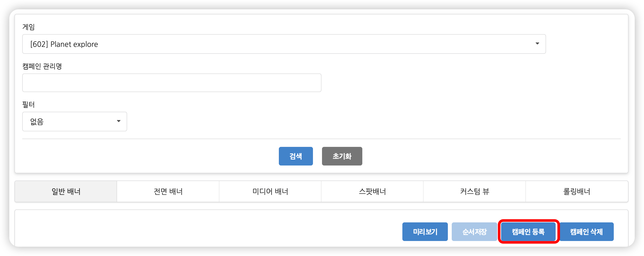644x256 pixels.
Task: Open the 필터 dropdown set to 없음
Action: coord(74,122)
